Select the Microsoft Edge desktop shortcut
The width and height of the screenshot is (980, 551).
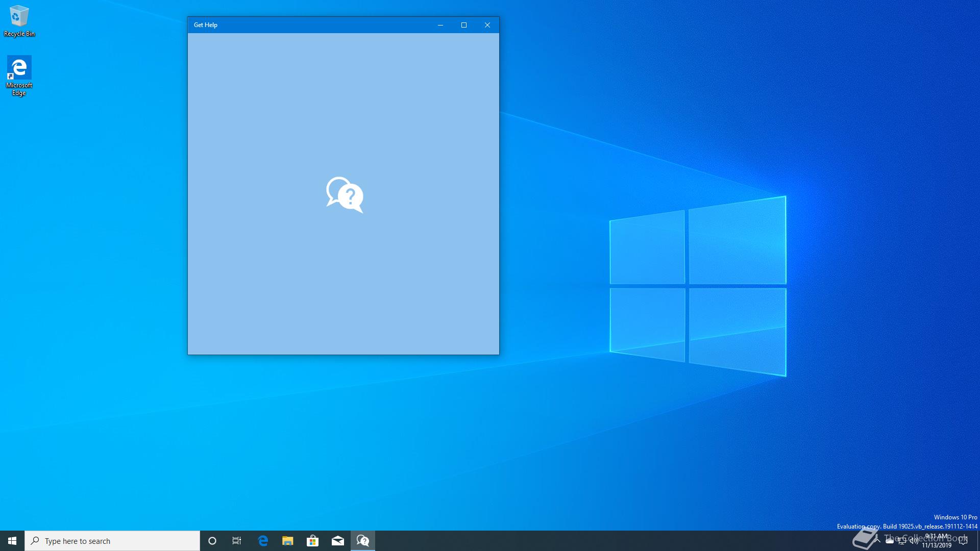click(x=19, y=76)
